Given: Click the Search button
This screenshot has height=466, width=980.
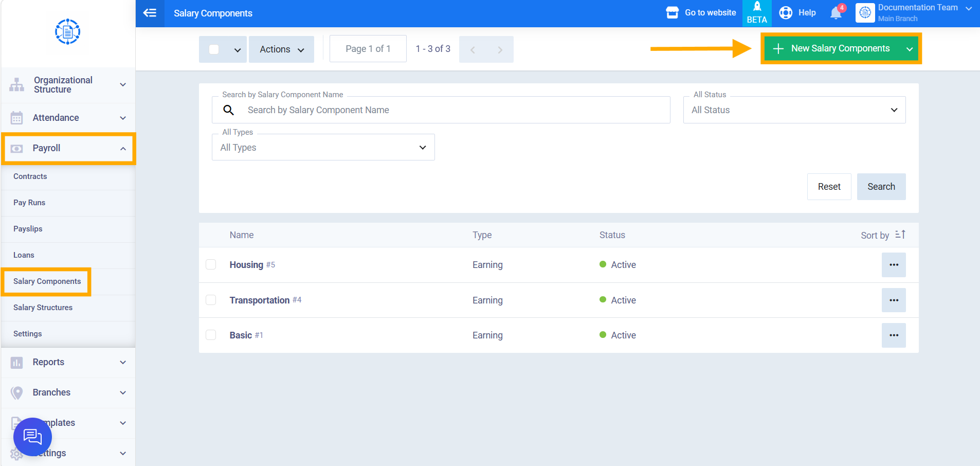Looking at the screenshot, I should (881, 187).
